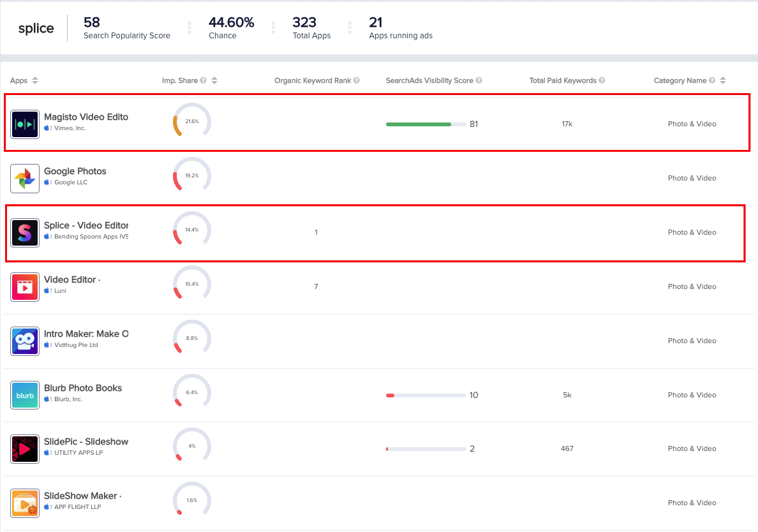Open the SlideShow Maker app icon

click(x=25, y=503)
